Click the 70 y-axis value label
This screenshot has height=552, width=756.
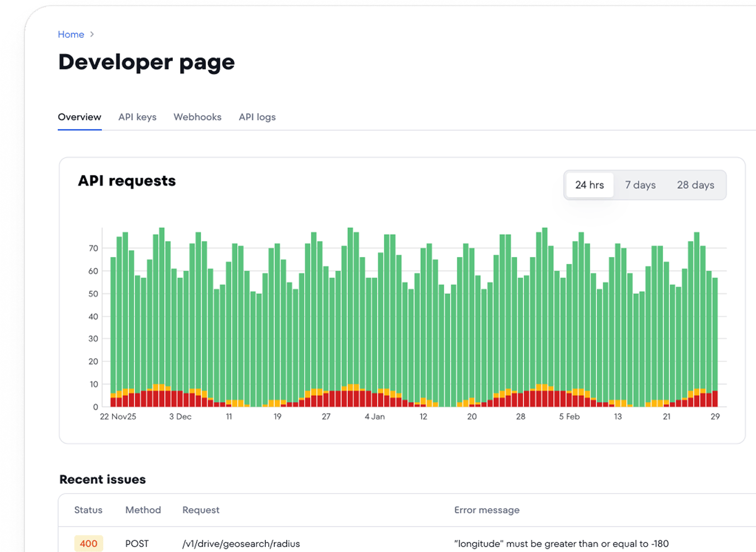coord(94,248)
